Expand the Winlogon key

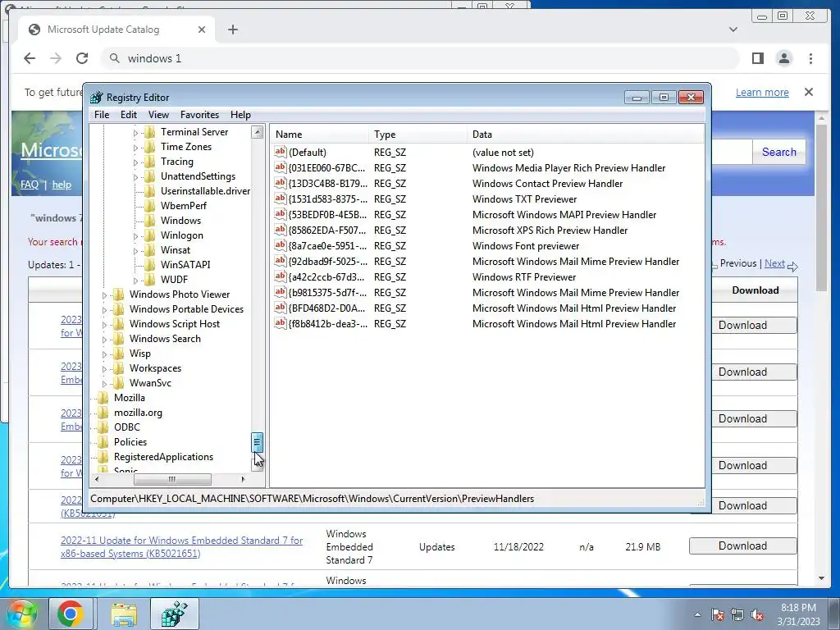[135, 235]
